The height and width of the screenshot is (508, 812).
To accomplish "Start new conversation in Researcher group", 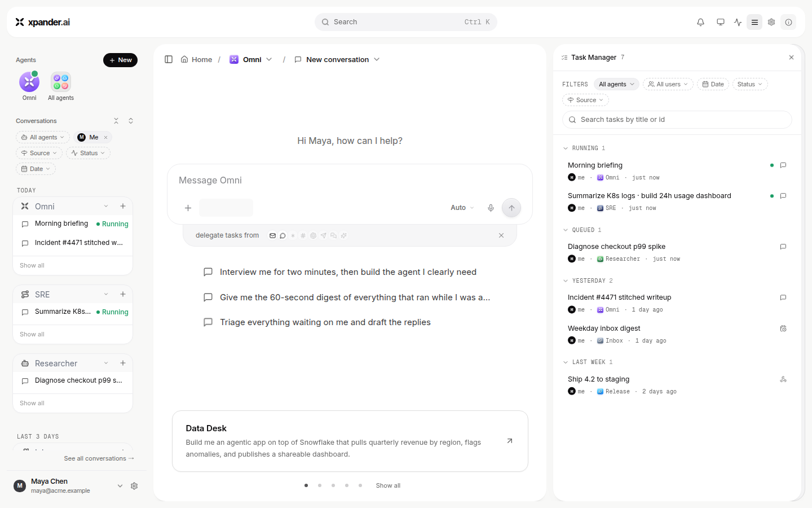I will (x=123, y=363).
